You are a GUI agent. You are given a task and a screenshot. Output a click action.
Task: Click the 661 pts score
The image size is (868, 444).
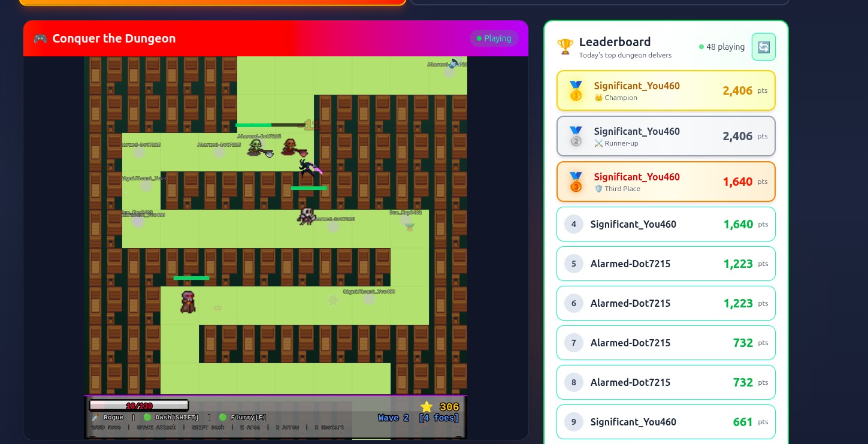[x=750, y=422]
